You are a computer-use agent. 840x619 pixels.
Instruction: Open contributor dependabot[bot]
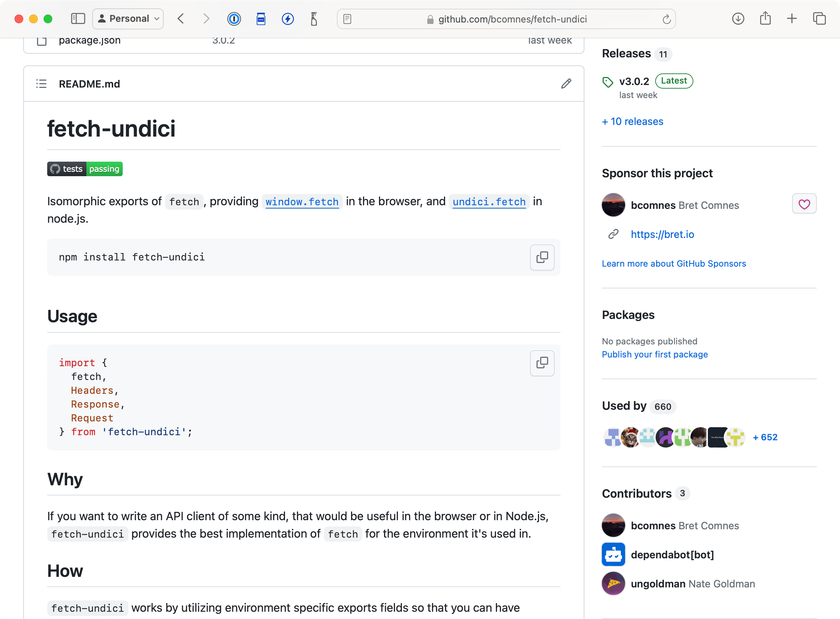coord(672,555)
